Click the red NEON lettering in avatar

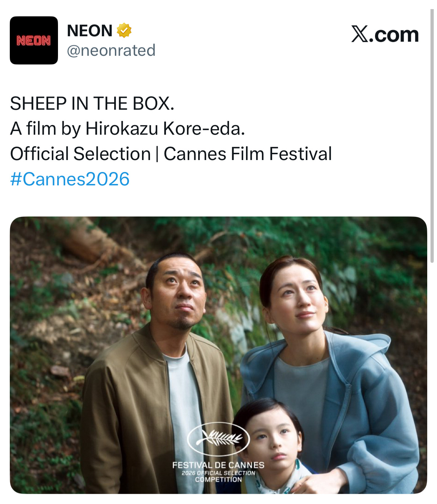34,41
